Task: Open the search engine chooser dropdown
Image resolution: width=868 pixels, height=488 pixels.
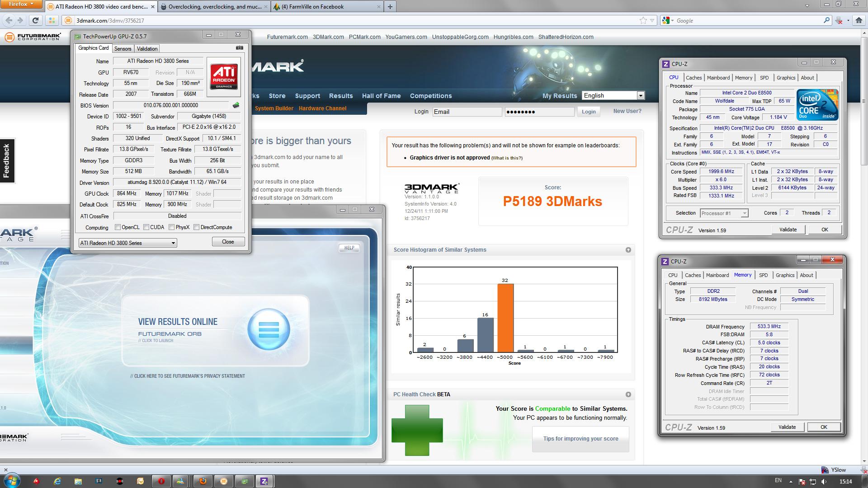Action: pyautogui.click(x=668, y=20)
